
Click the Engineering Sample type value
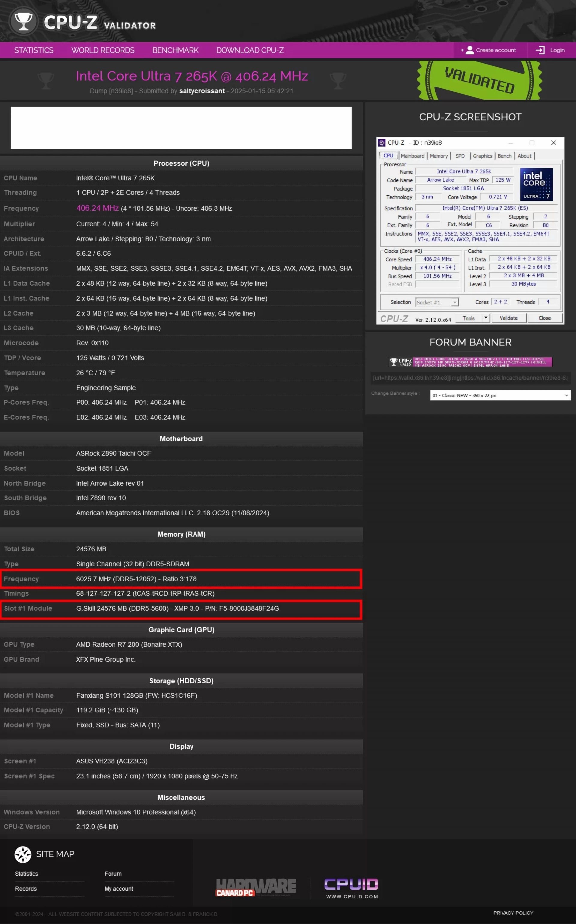106,387
